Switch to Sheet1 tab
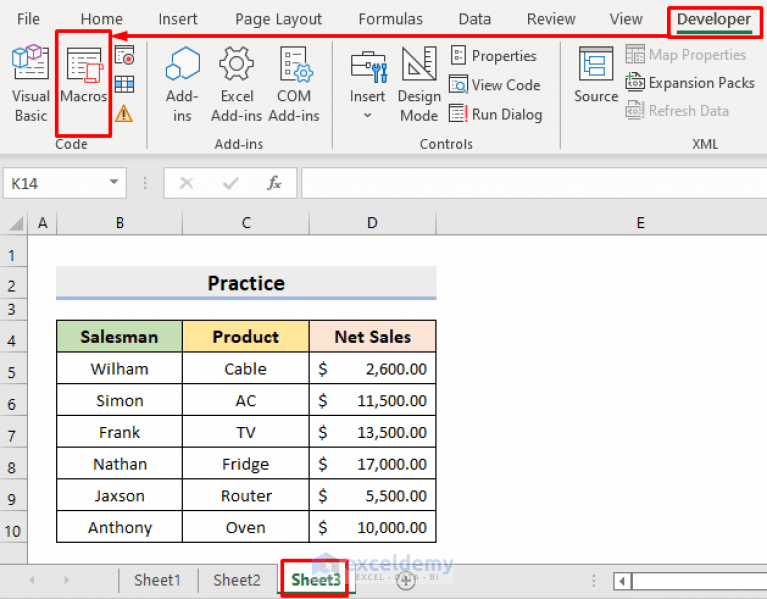This screenshot has height=599, width=767. pyautogui.click(x=158, y=580)
